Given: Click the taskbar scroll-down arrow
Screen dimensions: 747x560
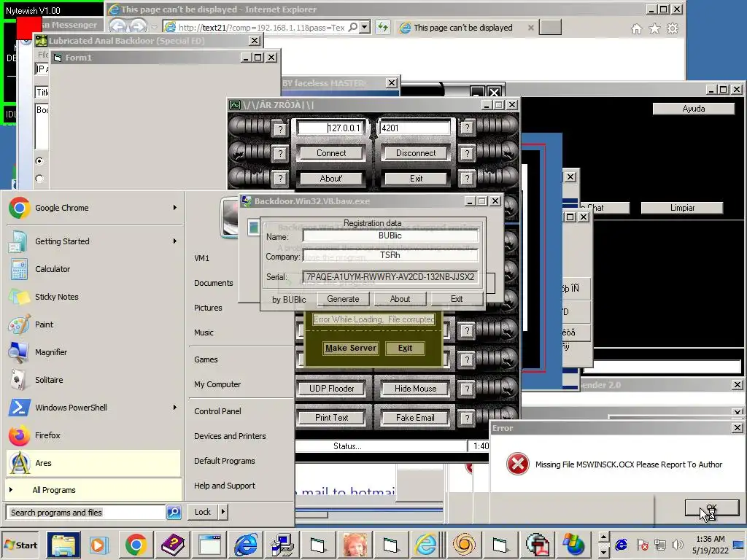Looking at the screenshot, I should click(x=603, y=552).
